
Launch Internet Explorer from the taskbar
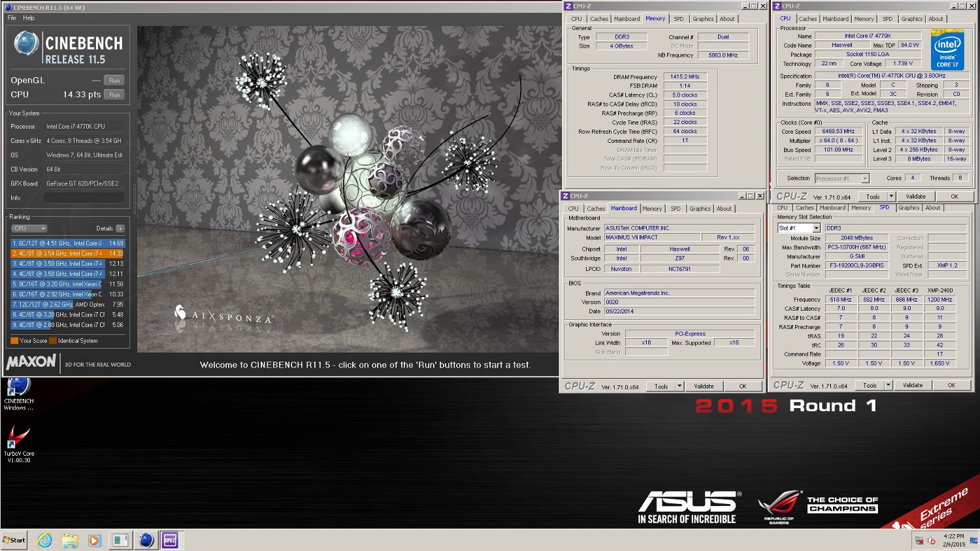(x=44, y=540)
